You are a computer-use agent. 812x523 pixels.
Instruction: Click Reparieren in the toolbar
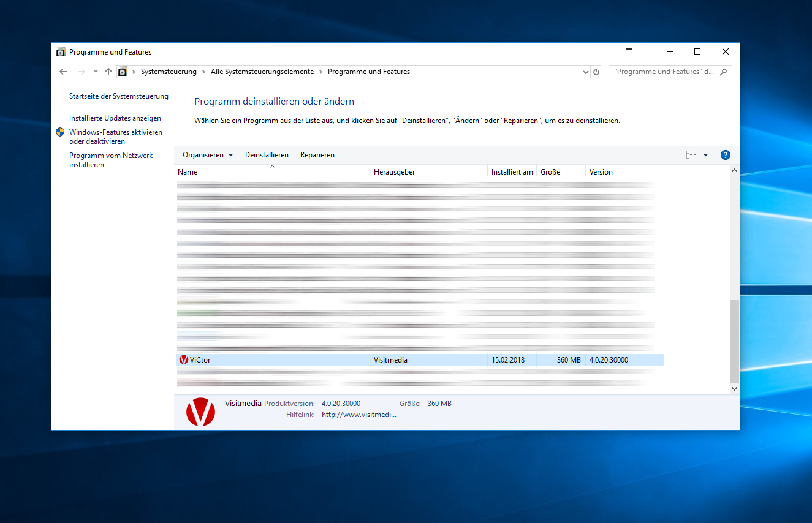(317, 155)
